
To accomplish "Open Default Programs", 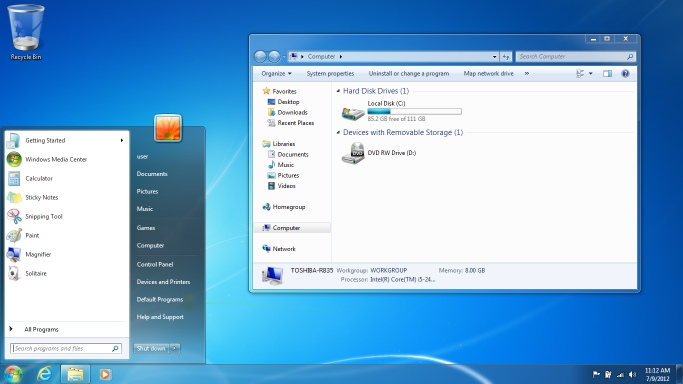I will 160,299.
